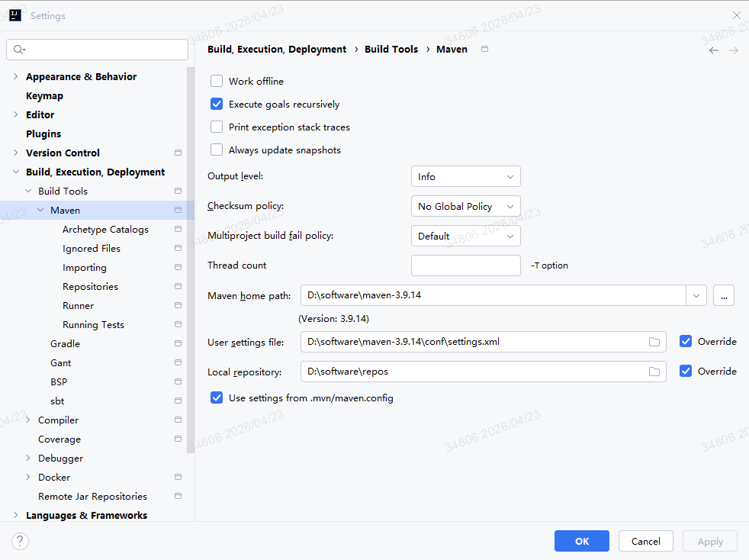The image size is (749, 560).
Task: Click the settings search field
Action: [97, 50]
